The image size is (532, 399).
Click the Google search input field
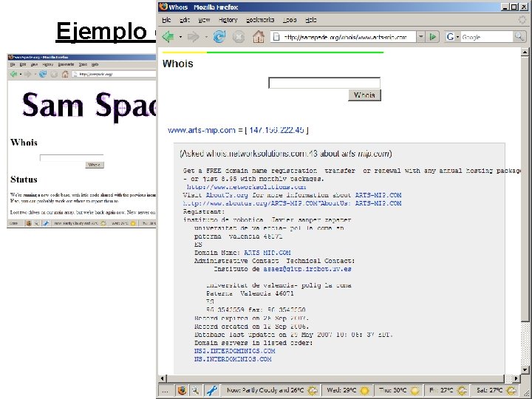[x=487, y=37]
